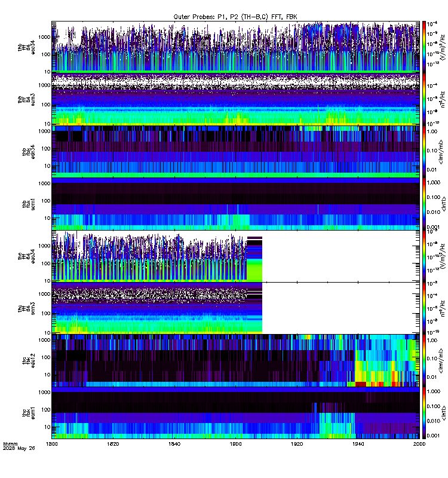
Task: Click the thc fff scm3 spectrogram data region
Action: [157, 308]
